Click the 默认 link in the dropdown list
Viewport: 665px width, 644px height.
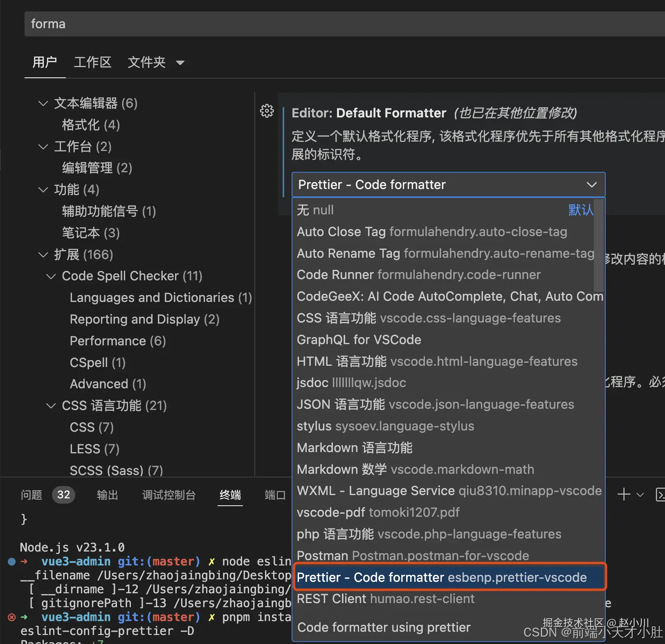(581, 210)
